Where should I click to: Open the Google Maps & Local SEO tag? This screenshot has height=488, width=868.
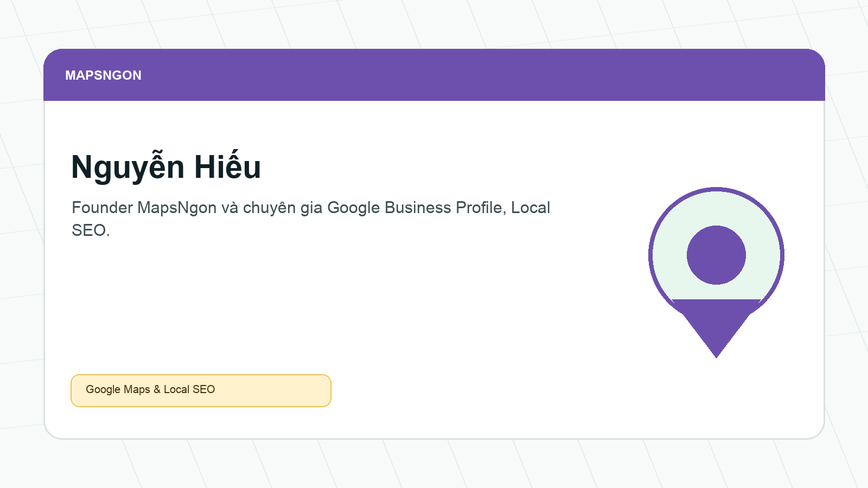click(201, 390)
